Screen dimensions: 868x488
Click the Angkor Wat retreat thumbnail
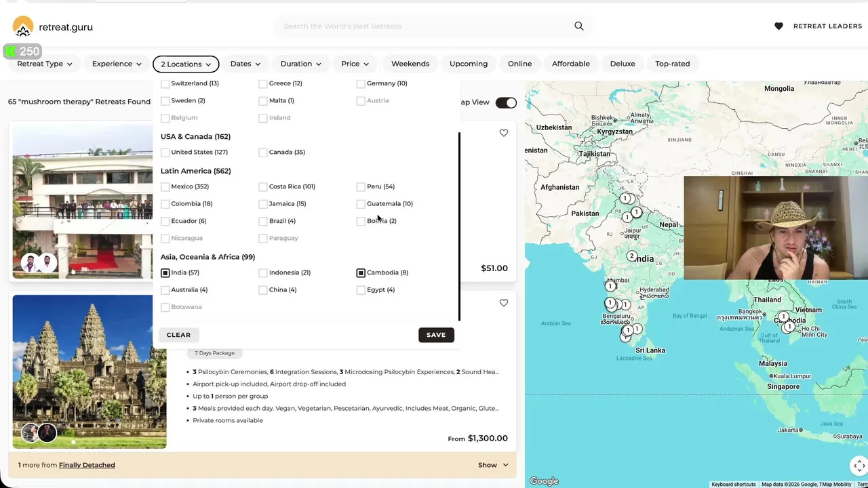(x=90, y=371)
